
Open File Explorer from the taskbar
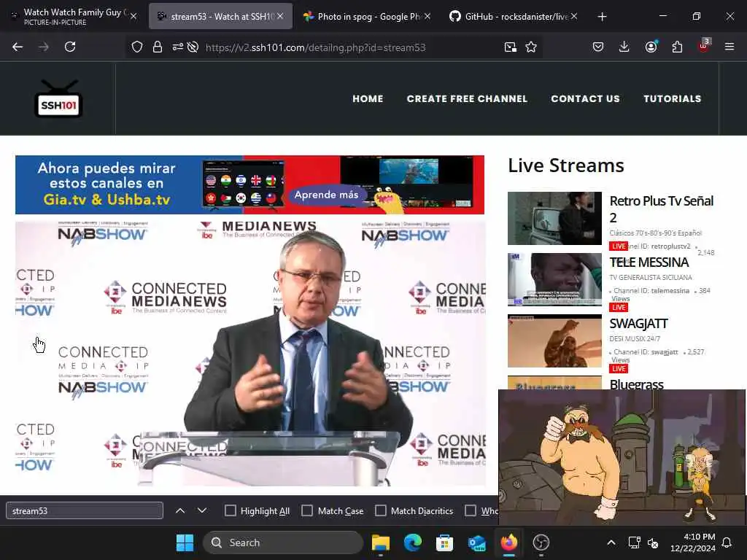[381, 542]
